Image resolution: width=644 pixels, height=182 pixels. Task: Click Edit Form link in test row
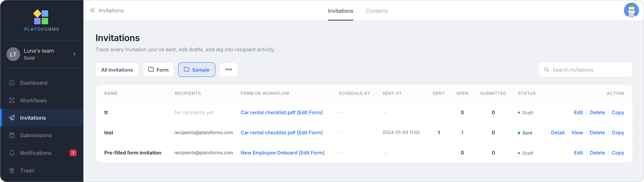(310, 132)
